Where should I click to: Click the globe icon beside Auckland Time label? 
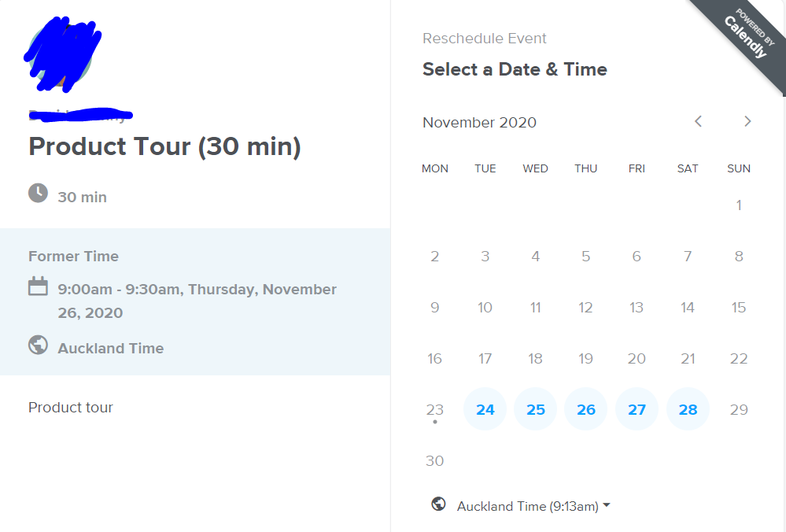pos(38,345)
